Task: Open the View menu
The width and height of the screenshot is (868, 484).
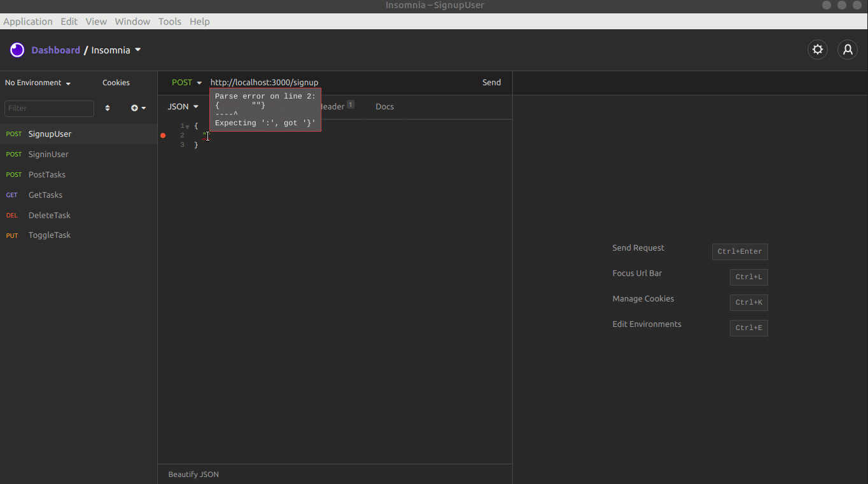Action: click(96, 21)
